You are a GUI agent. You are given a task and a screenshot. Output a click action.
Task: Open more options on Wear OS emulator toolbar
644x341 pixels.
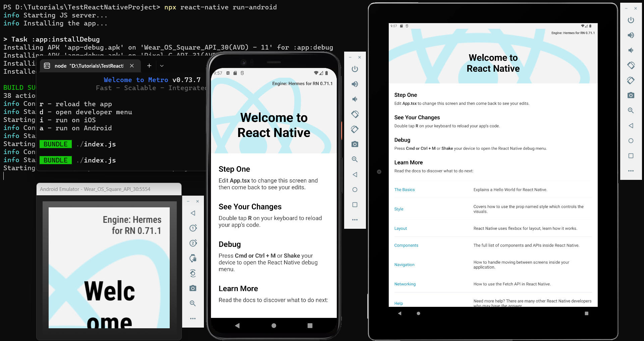193,319
